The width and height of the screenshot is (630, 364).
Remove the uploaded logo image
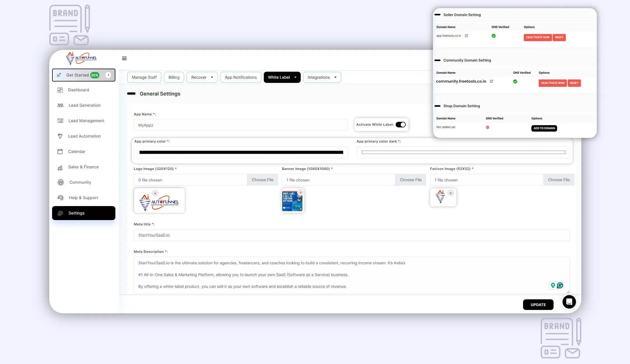[155, 193]
